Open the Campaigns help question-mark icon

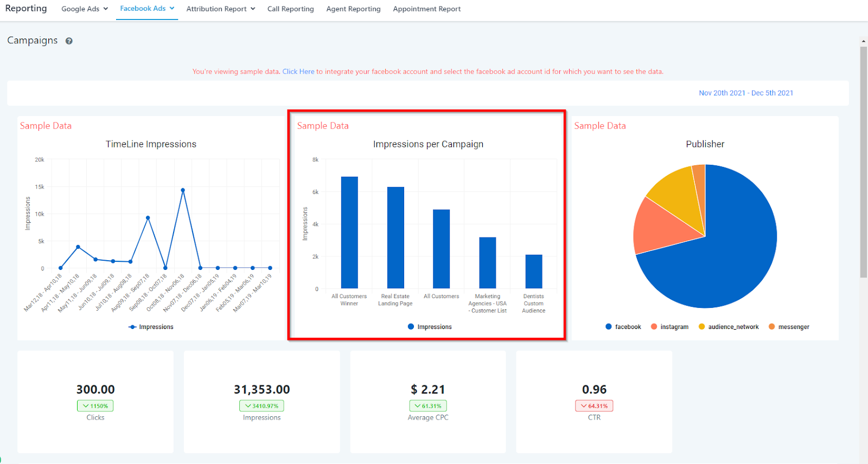coord(69,41)
